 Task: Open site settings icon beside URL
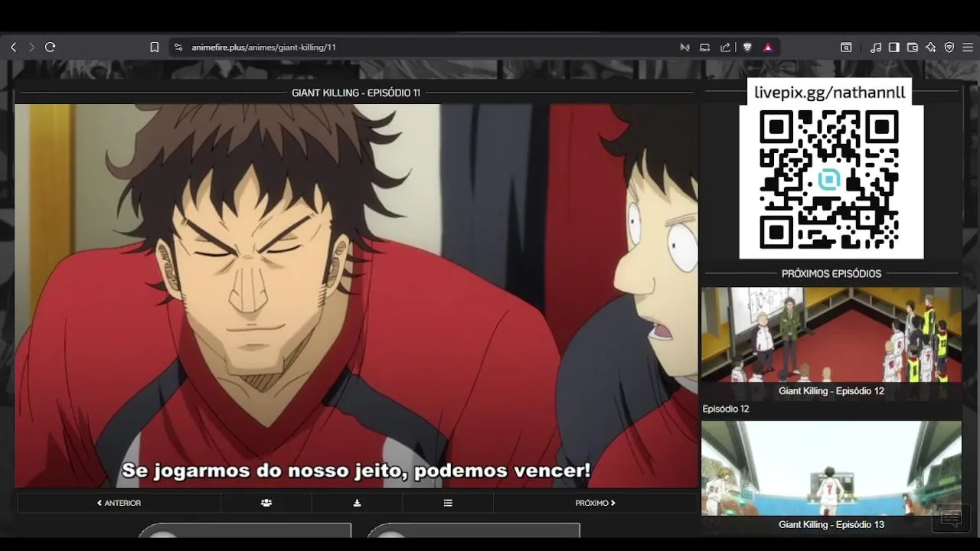(178, 47)
